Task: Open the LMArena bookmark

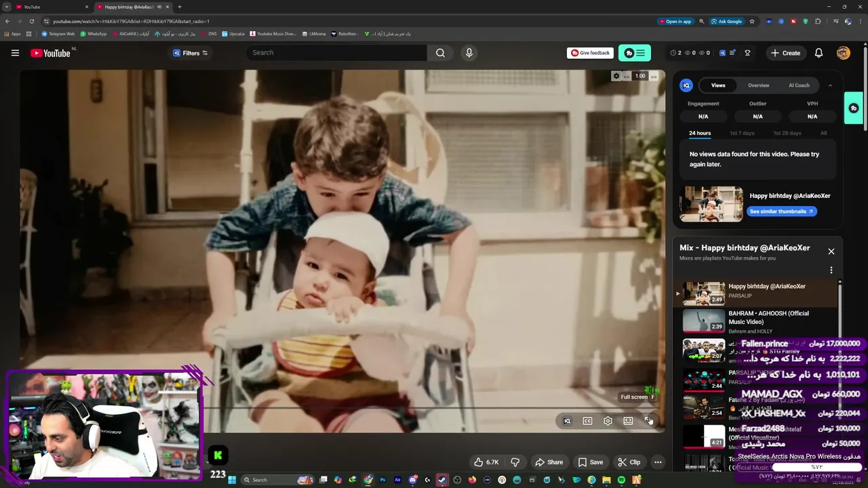Action: (314, 34)
